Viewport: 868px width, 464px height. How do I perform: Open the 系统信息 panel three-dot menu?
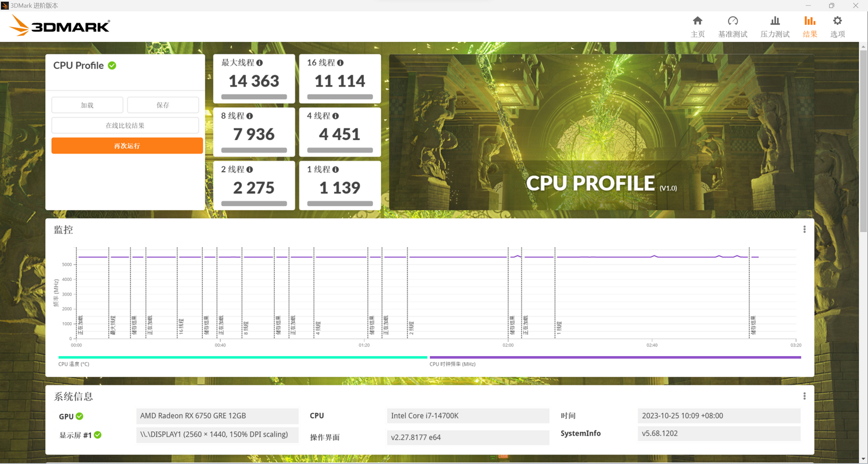(804, 396)
